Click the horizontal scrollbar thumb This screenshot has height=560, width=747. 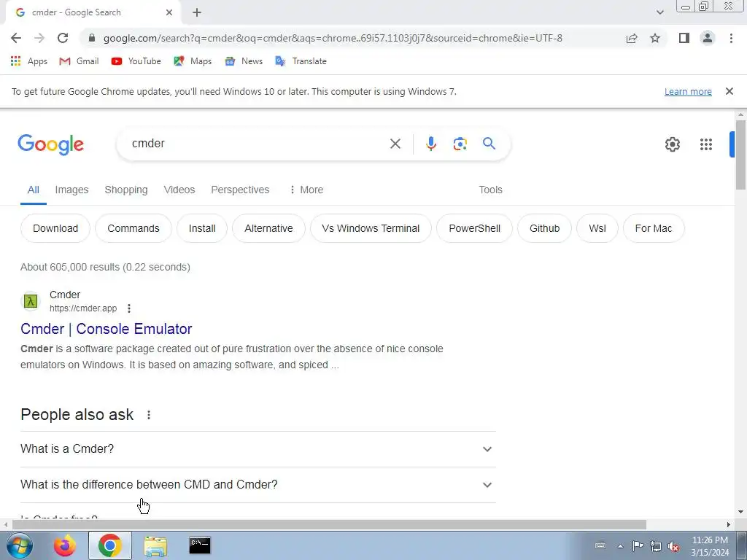point(329,525)
